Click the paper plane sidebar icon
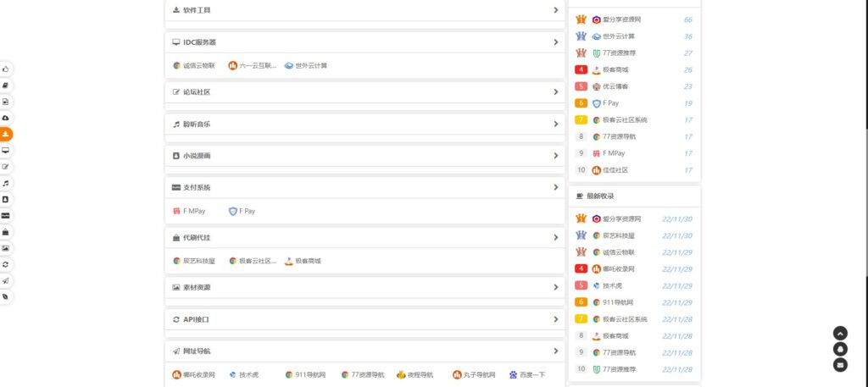Screen dimensions: 868x387 click(x=6, y=281)
